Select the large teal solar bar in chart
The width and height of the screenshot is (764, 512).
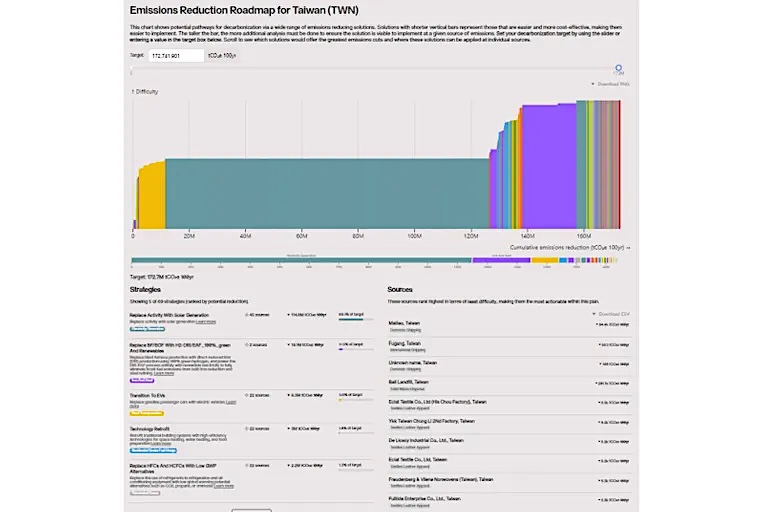[327, 193]
